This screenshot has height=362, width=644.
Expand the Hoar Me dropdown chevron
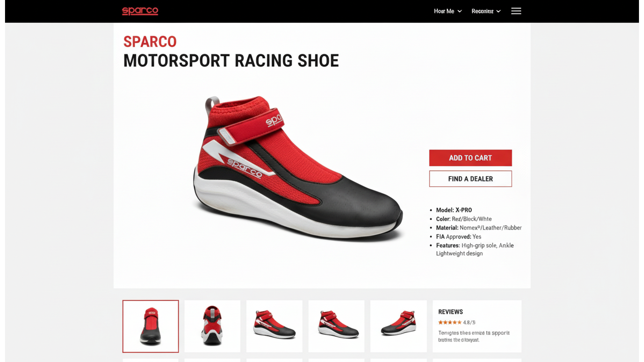point(460,11)
